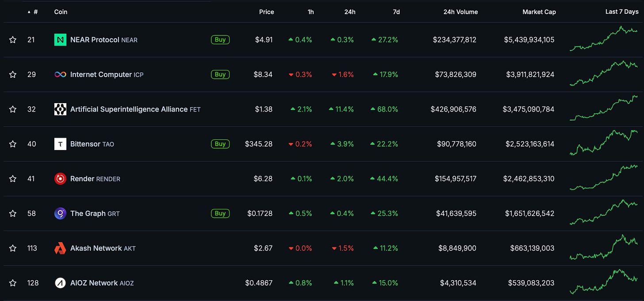Buy NEAR Protocol via Buy button
The width and height of the screenshot is (644, 301).
pyautogui.click(x=220, y=40)
